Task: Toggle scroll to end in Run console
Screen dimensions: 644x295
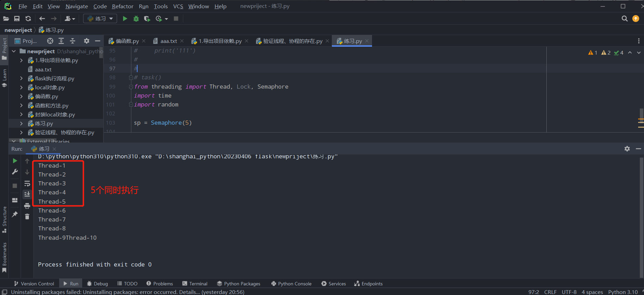Action: coord(27,194)
